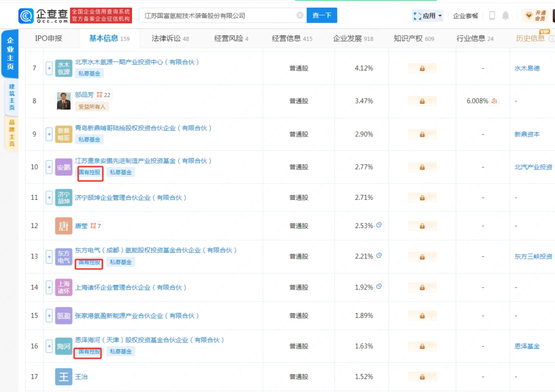
Task: Open the 王治 shareholder link
Action: click(x=81, y=377)
